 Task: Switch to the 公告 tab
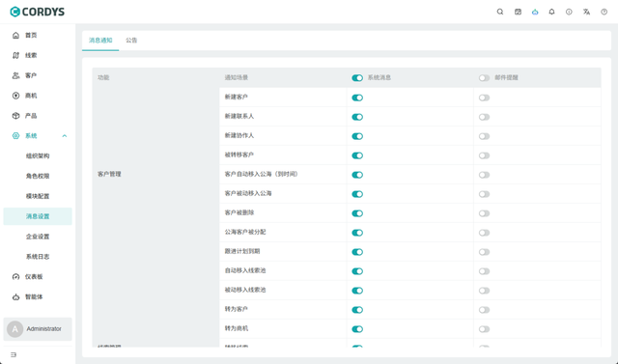coord(131,41)
